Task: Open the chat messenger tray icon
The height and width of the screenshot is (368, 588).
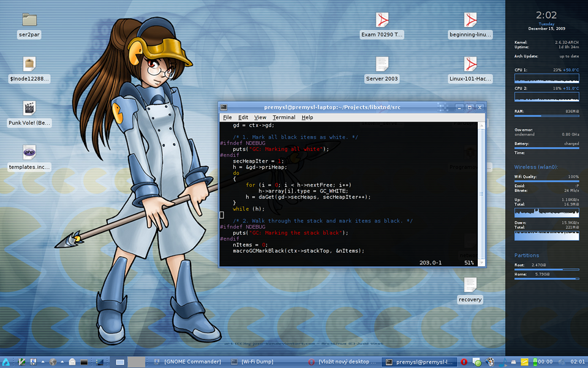Action: point(477,362)
